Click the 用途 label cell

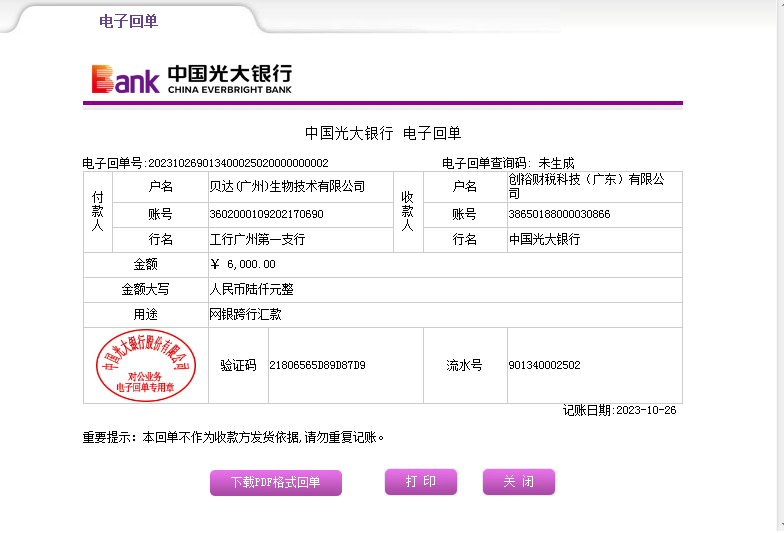point(146,314)
